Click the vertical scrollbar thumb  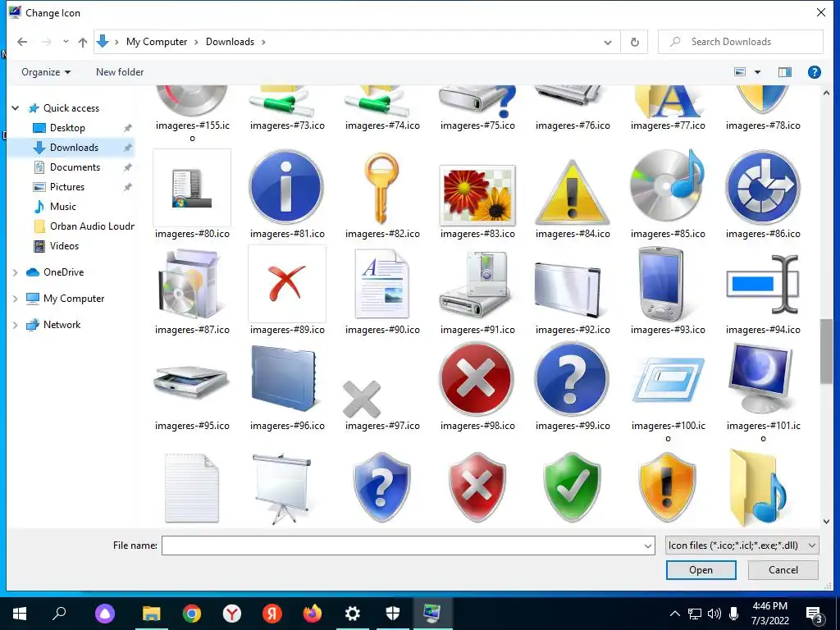pyautogui.click(x=825, y=351)
